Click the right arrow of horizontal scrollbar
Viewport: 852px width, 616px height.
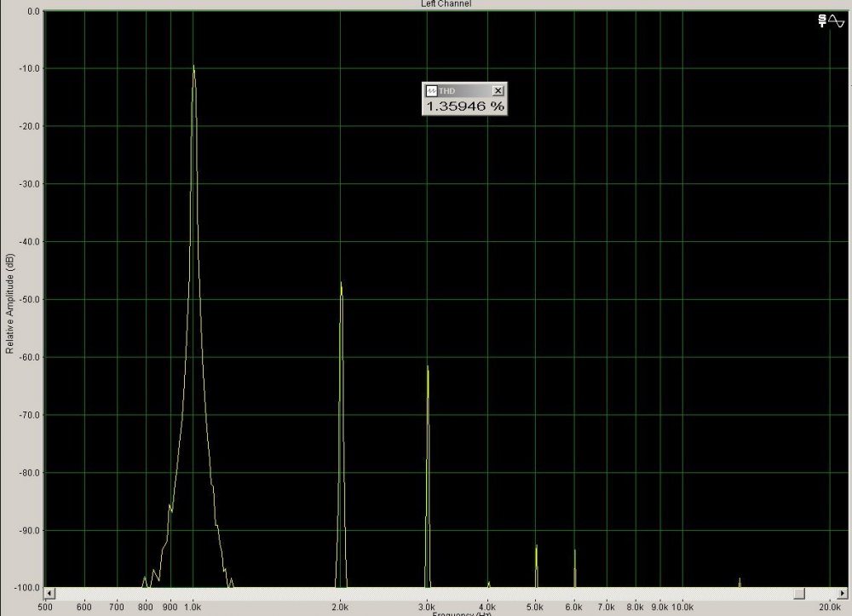[x=839, y=593]
